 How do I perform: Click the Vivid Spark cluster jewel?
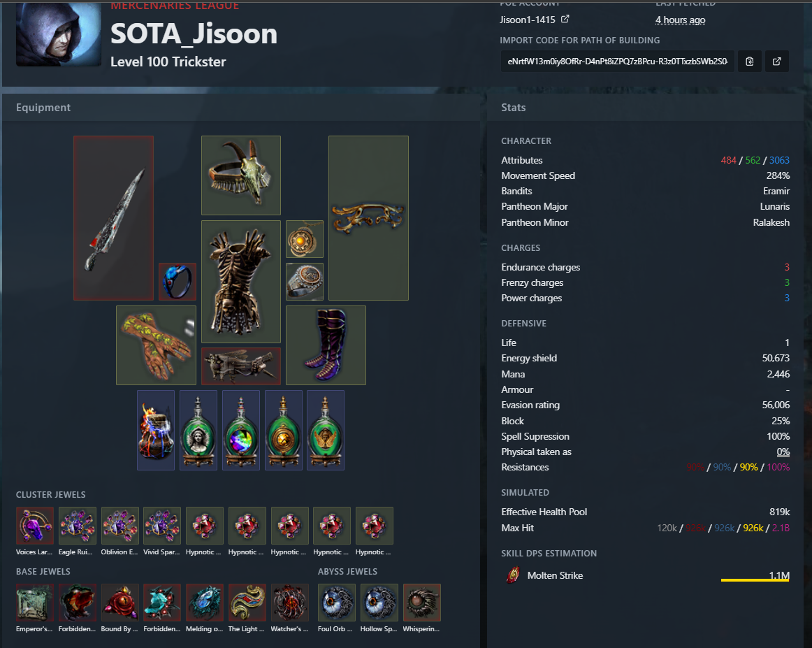(x=162, y=526)
